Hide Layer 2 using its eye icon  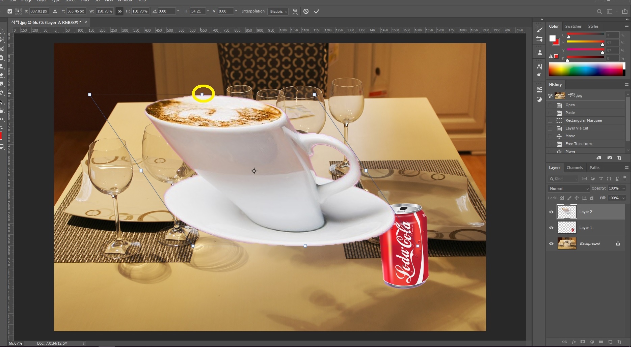pos(551,212)
